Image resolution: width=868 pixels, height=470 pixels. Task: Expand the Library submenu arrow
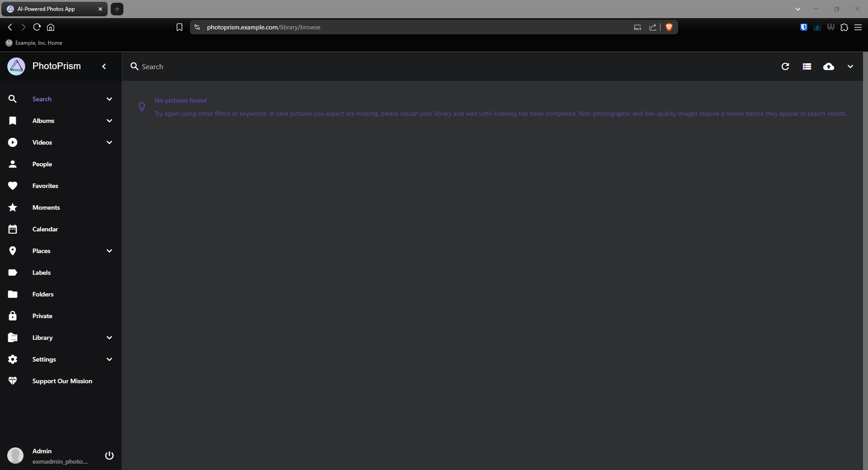[x=109, y=338]
